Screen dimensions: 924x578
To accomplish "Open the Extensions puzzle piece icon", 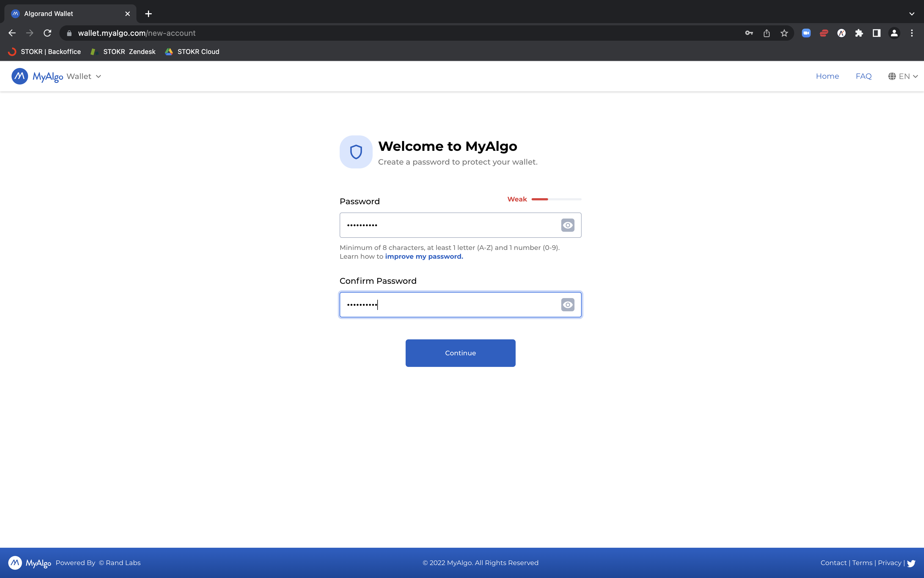I will tap(859, 33).
